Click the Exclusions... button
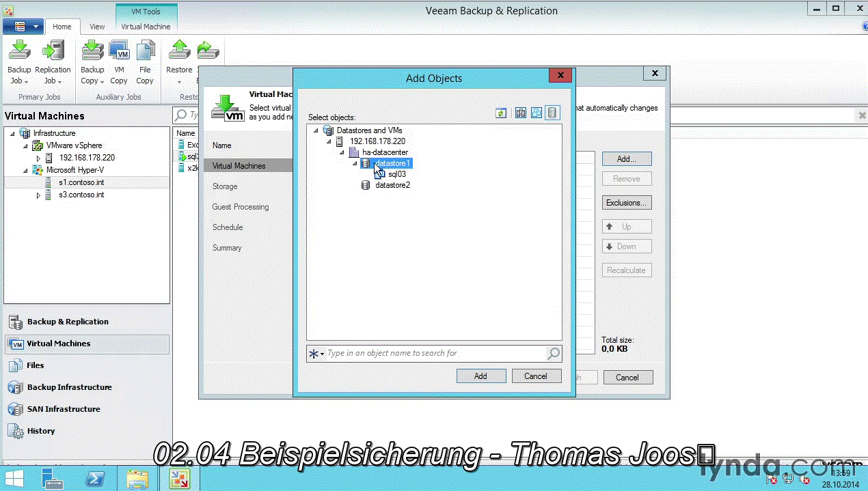The width and height of the screenshot is (868, 491). click(627, 203)
